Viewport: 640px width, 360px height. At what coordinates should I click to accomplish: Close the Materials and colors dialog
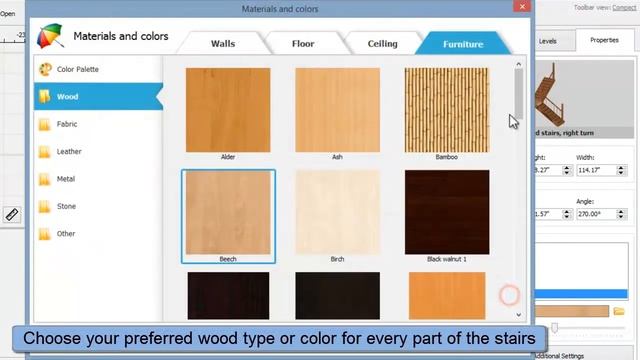click(522, 7)
